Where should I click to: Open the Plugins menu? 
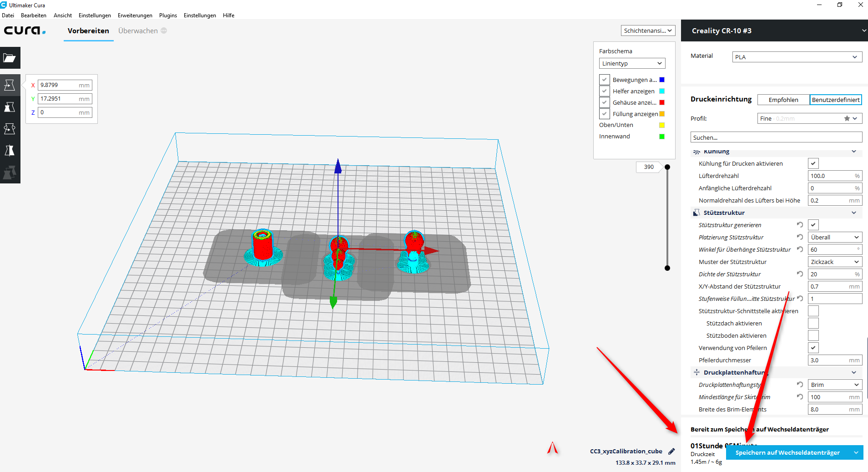168,15
